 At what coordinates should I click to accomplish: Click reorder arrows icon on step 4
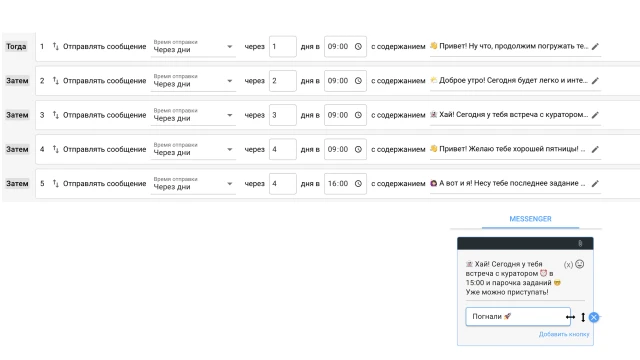pos(56,149)
